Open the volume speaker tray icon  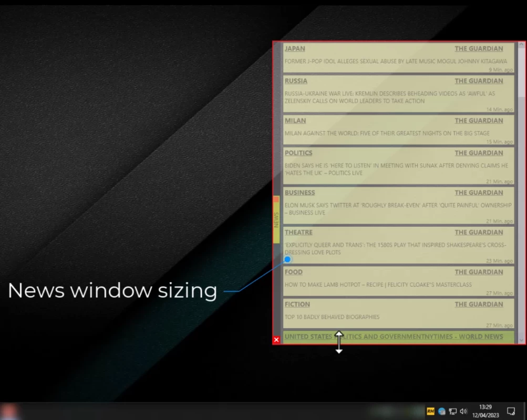point(463,411)
